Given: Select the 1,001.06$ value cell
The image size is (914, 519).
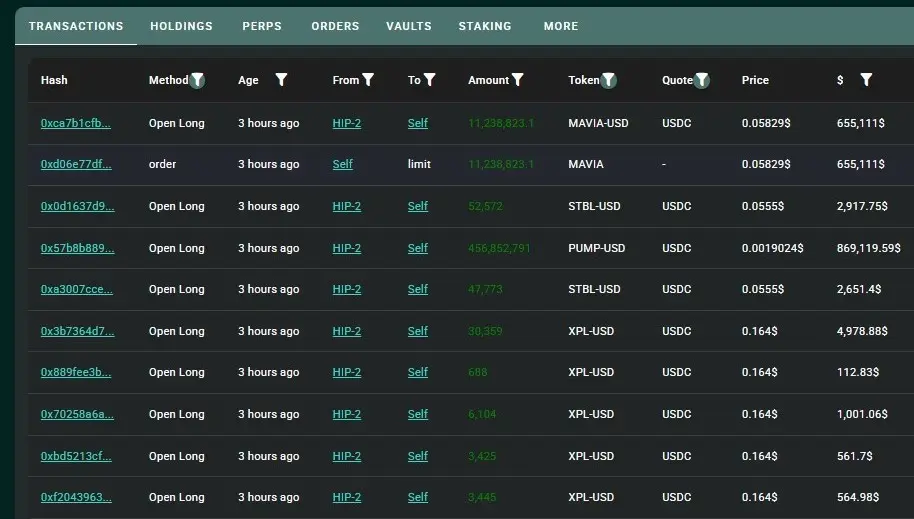Looking at the screenshot, I should point(862,414).
